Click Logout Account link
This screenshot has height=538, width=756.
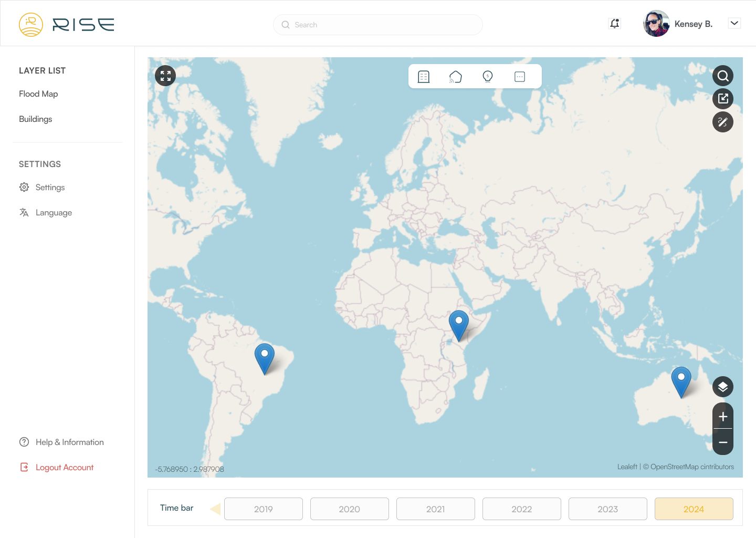point(64,468)
